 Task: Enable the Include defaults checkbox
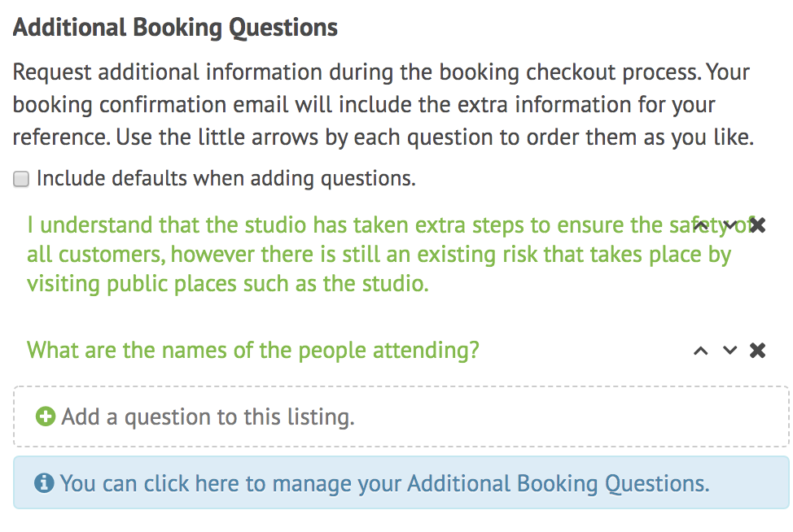20,179
